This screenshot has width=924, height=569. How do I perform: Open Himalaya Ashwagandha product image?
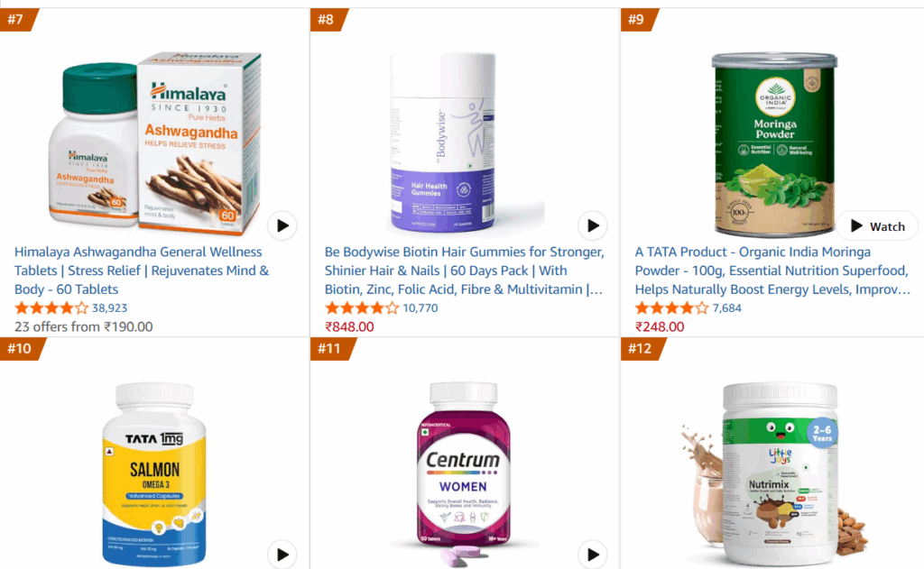(154, 143)
